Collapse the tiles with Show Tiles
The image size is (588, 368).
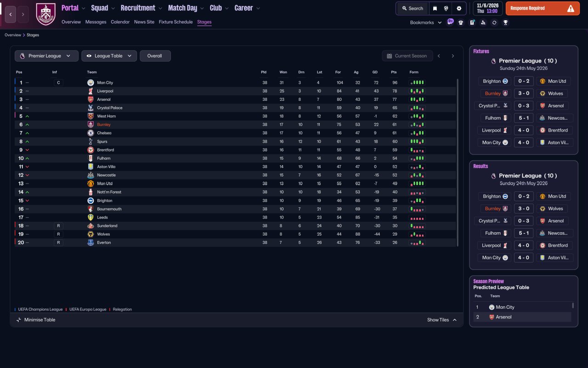(x=442, y=320)
